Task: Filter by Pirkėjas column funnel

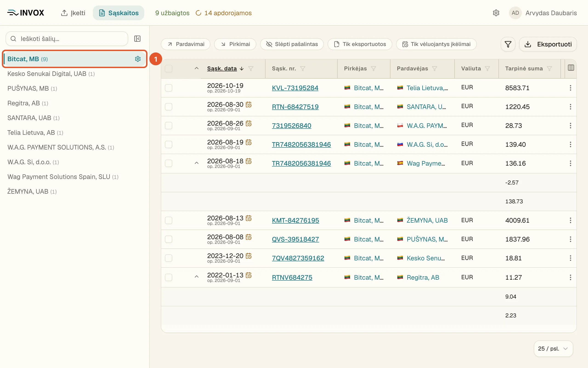Action: [373, 69]
